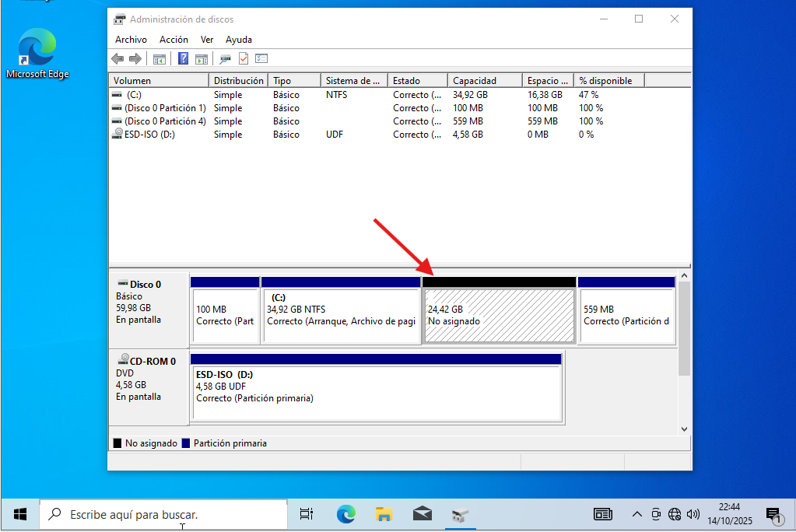Select the 24,42 GB unallocated partition
Viewport: 796px width, 532px height.
coord(498,315)
